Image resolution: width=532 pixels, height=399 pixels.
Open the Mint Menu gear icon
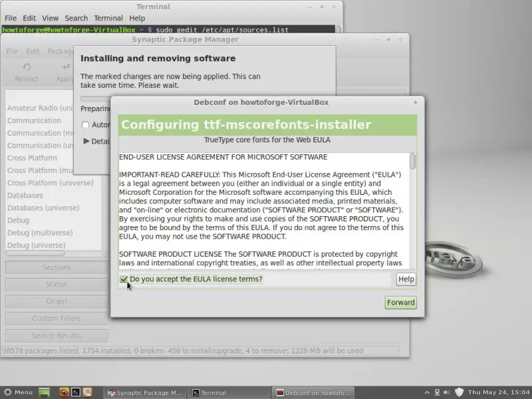click(x=8, y=392)
